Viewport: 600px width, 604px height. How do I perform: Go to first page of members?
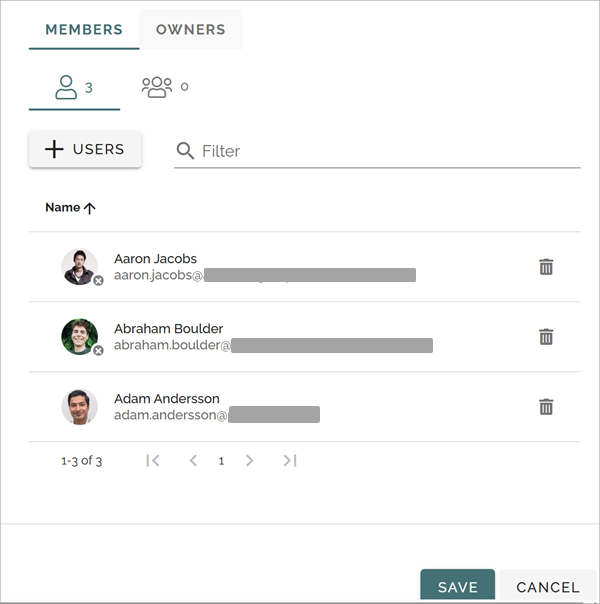tap(153, 460)
